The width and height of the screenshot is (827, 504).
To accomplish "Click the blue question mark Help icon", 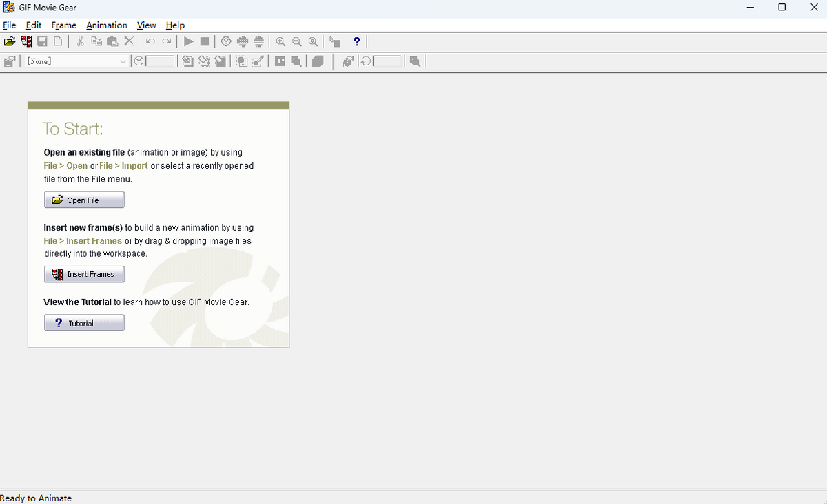I will tap(356, 42).
